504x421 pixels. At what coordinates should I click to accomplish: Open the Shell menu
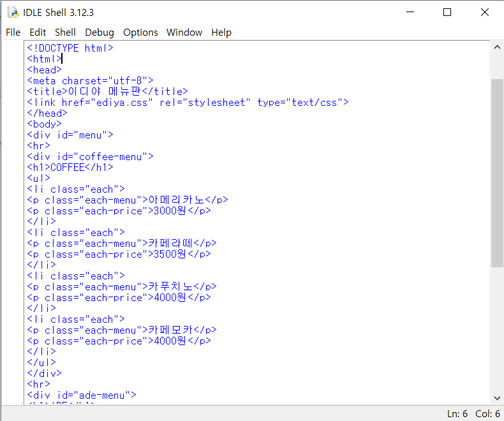[x=65, y=33]
